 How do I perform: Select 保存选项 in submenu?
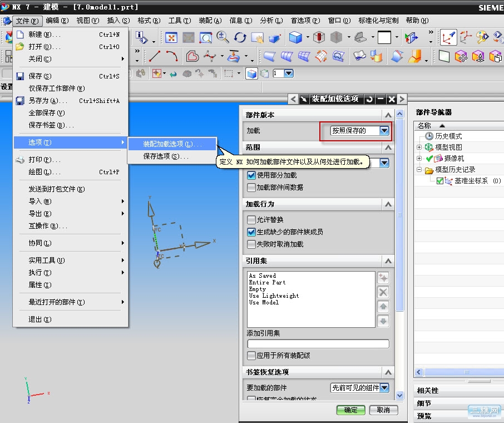tap(172, 156)
